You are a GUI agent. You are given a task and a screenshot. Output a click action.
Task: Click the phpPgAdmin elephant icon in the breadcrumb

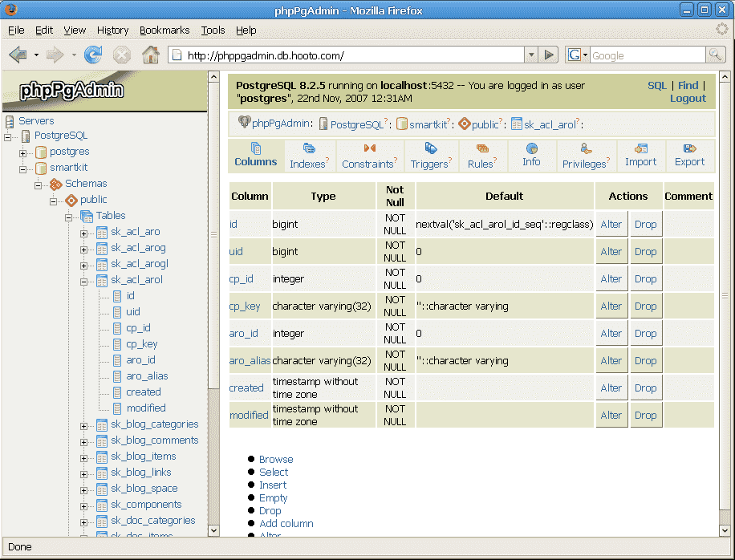[244, 122]
